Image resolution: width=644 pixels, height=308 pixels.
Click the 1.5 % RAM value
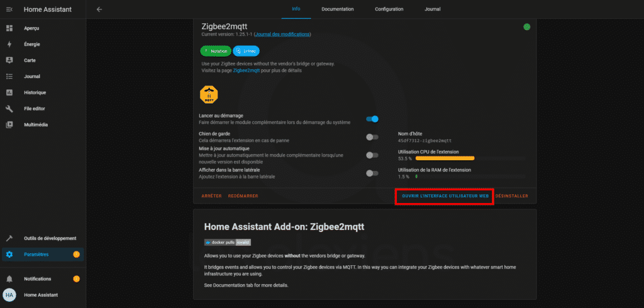pos(404,177)
